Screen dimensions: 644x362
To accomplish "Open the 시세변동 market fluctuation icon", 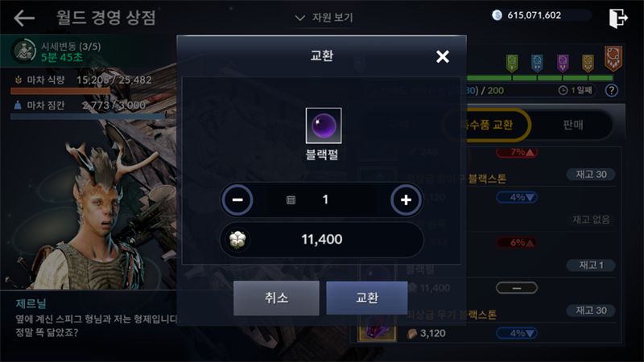I will click(23, 51).
